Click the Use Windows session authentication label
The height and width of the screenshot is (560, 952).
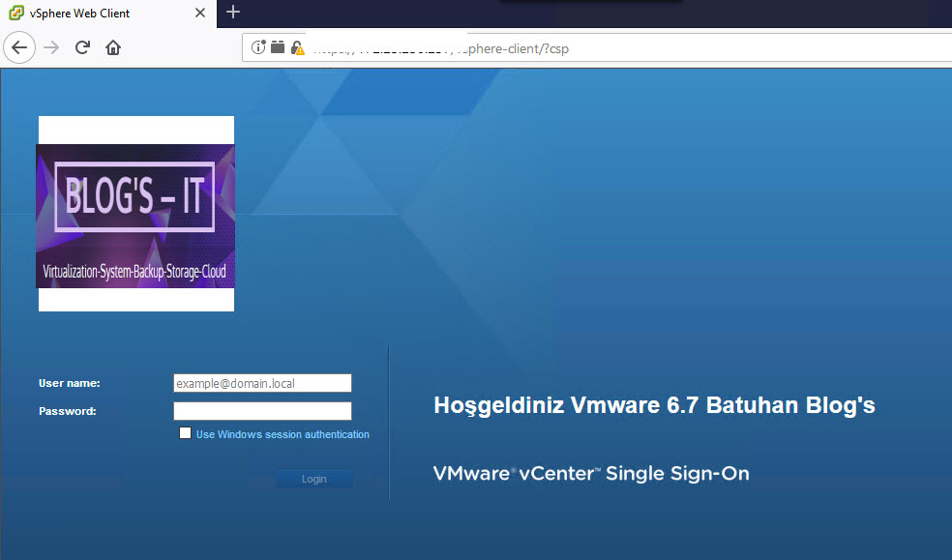click(x=283, y=434)
